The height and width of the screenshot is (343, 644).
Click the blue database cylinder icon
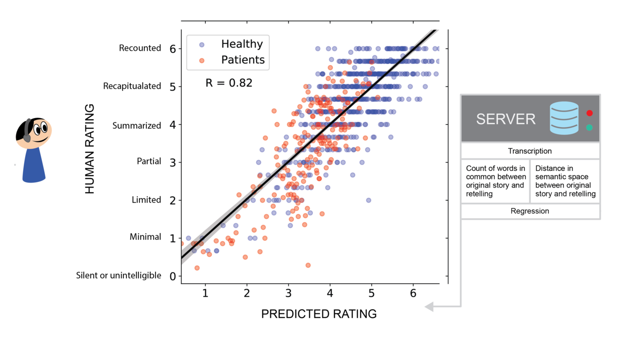[564, 118]
